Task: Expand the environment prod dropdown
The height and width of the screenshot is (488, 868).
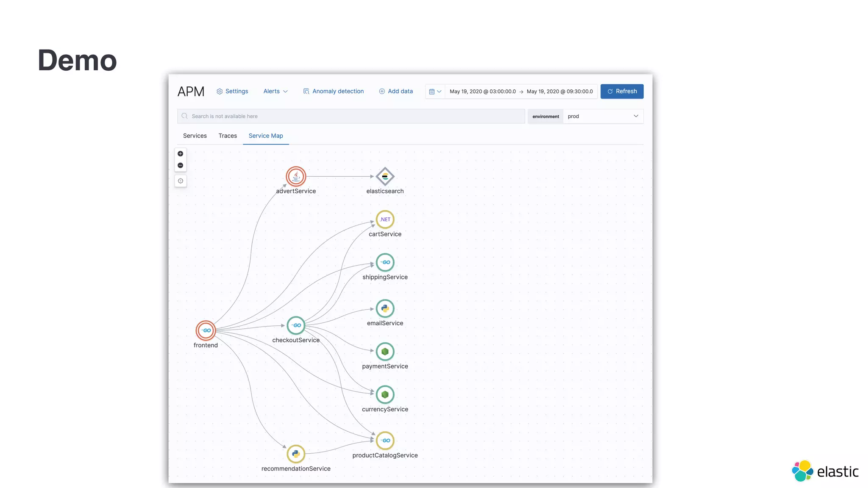Action: tap(603, 116)
